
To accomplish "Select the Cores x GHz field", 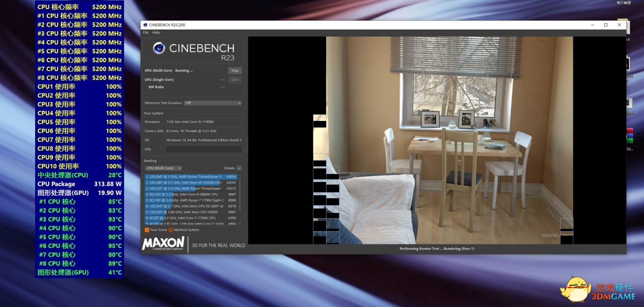I will point(203,131).
